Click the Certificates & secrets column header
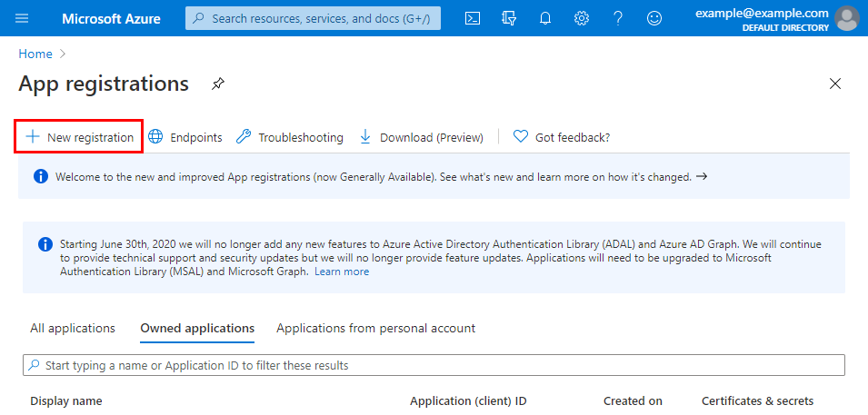868x415 pixels. tap(758, 401)
